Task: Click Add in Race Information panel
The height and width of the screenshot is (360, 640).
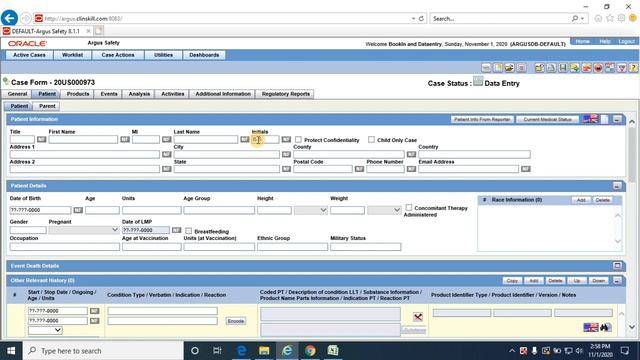Action: pos(581,200)
